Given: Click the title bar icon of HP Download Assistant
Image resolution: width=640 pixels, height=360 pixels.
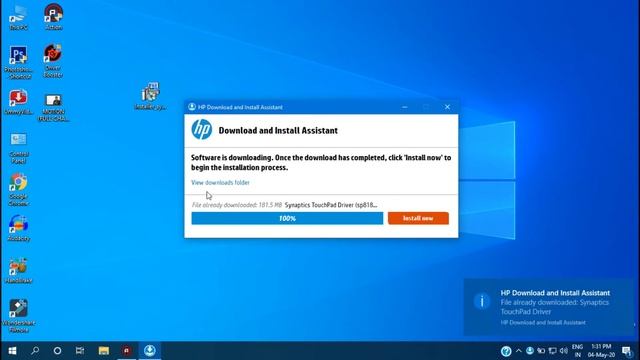Looking at the screenshot, I should coord(192,107).
